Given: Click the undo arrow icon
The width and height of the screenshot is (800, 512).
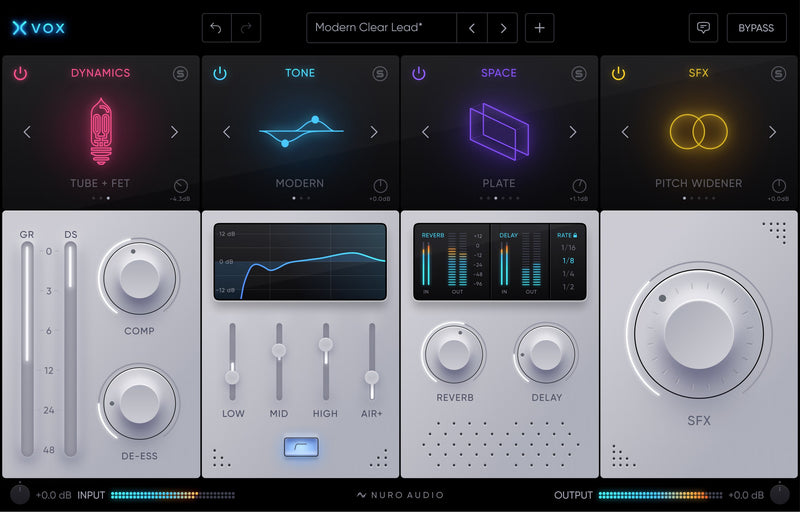Looking at the screenshot, I should tap(216, 28).
